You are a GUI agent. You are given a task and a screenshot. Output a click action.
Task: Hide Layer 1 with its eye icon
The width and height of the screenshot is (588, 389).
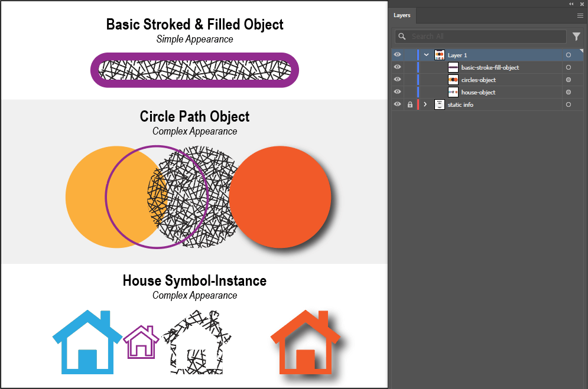[397, 55]
